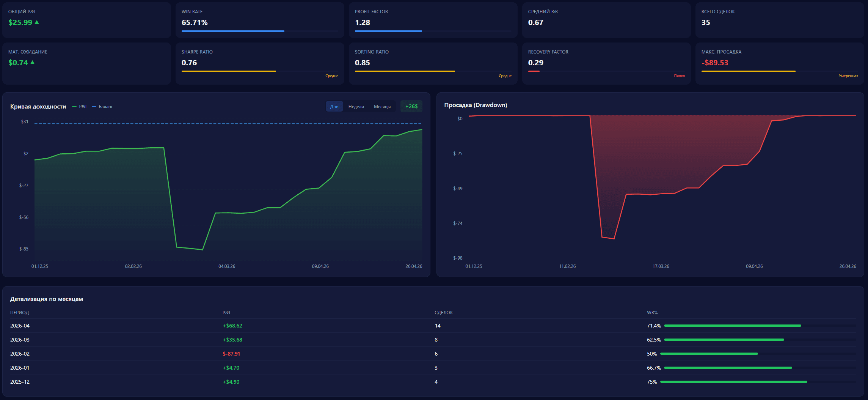The height and width of the screenshot is (400, 868).
Task: Click the Средний R:R value 0.67
Action: tap(536, 22)
